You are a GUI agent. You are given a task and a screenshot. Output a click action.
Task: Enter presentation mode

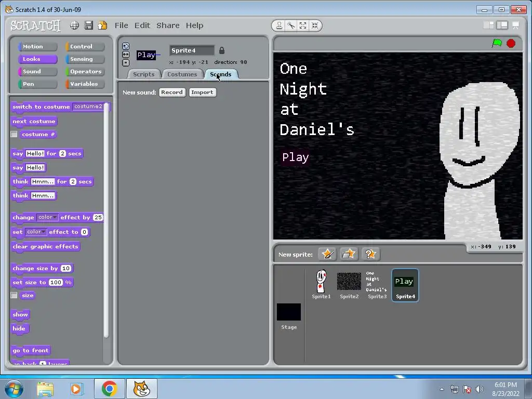tap(516, 25)
